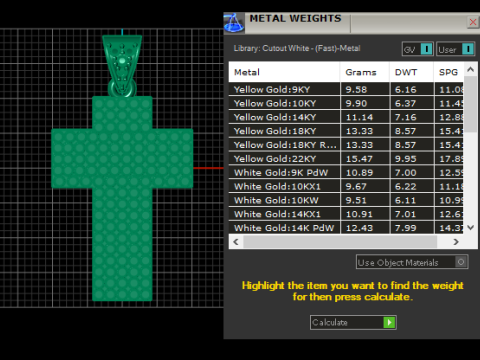
Task: Click the green arrow on Calculate
Action: click(x=389, y=322)
